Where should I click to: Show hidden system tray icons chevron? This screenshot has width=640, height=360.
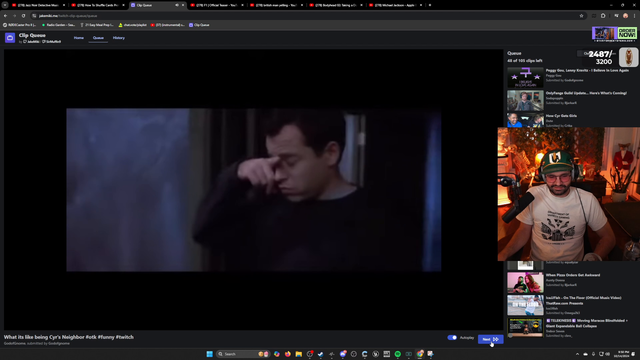[577, 354]
